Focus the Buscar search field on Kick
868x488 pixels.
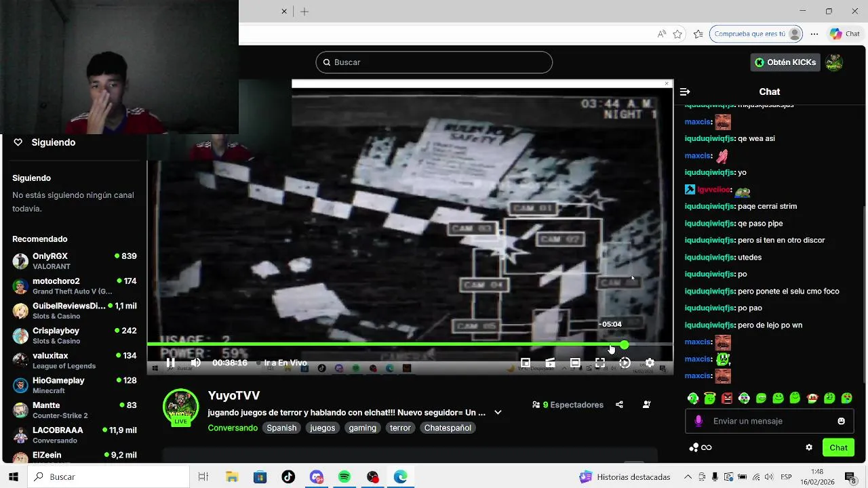click(x=434, y=62)
